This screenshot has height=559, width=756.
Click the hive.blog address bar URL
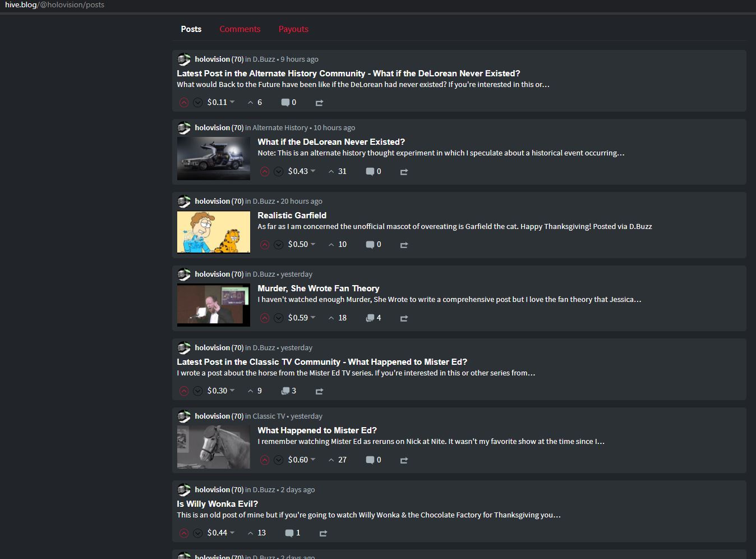54,4
